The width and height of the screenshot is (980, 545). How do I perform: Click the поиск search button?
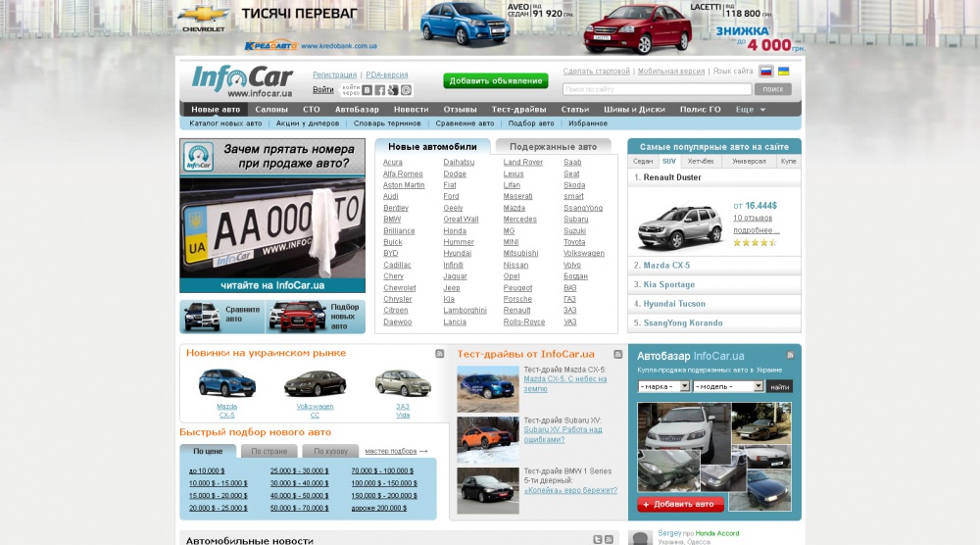(772, 89)
